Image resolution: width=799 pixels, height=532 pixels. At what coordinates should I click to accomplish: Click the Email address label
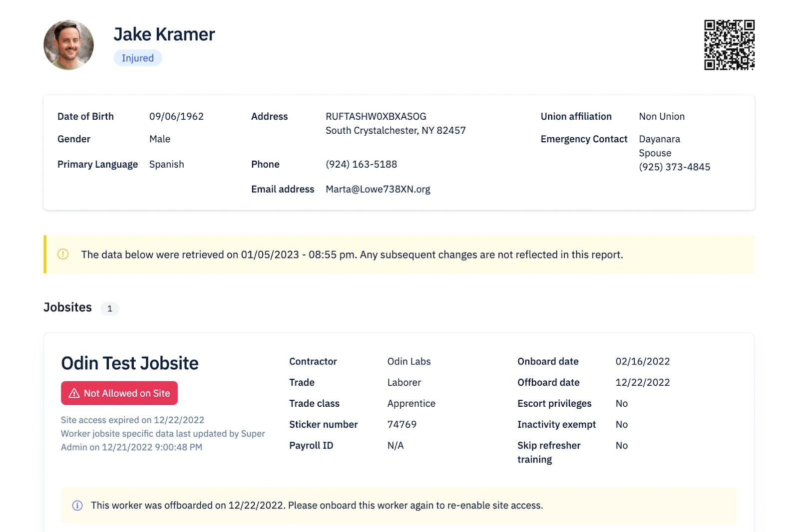(283, 189)
